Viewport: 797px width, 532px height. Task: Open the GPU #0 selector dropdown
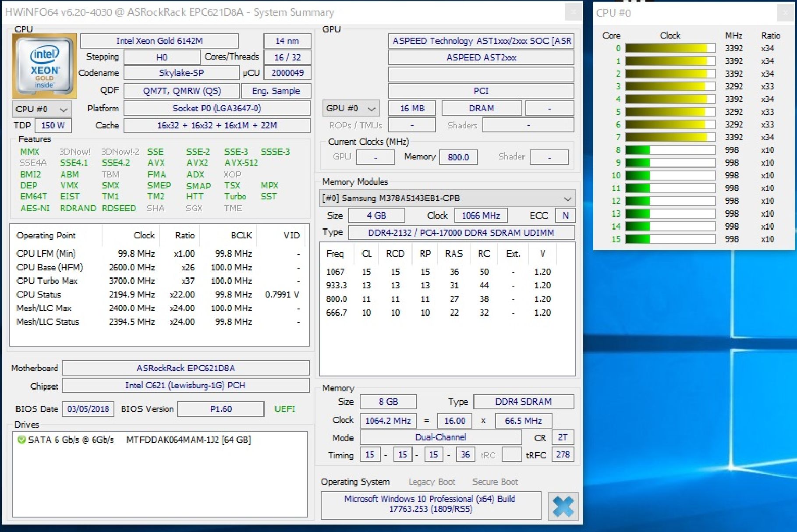[351, 108]
